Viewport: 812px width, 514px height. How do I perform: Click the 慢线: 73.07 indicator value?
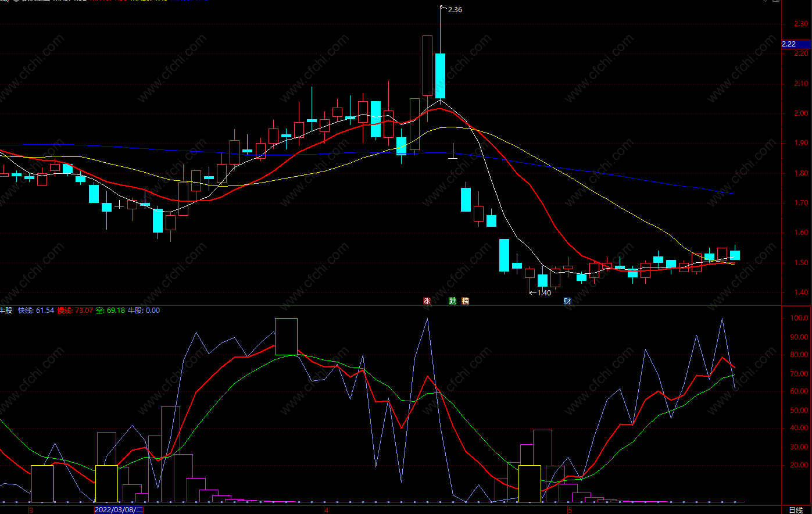click(75, 310)
